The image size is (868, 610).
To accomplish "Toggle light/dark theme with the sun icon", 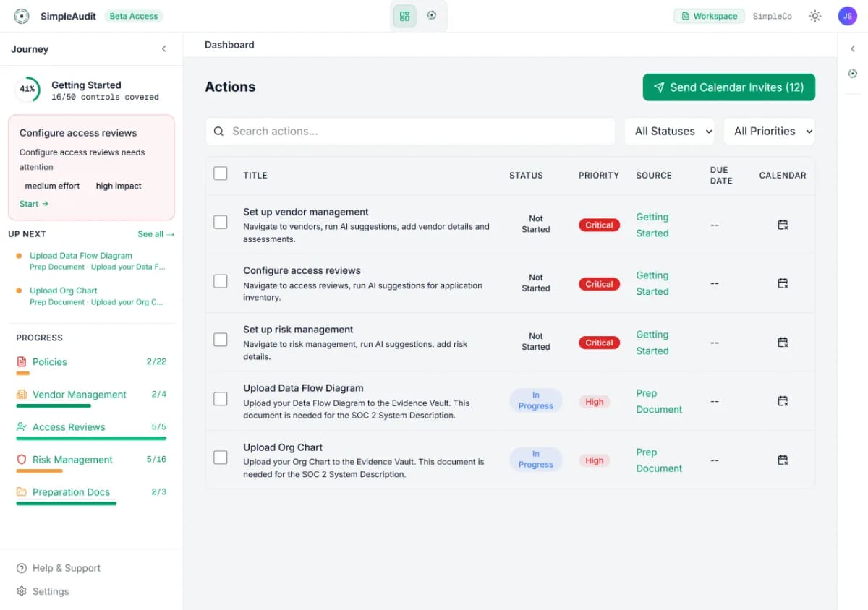I will (x=814, y=15).
